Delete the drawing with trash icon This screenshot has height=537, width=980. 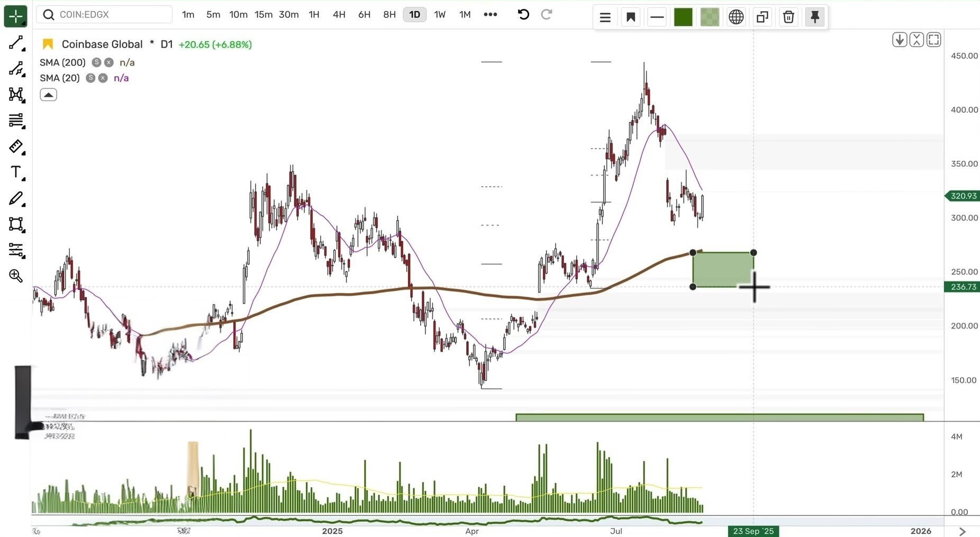coord(788,17)
